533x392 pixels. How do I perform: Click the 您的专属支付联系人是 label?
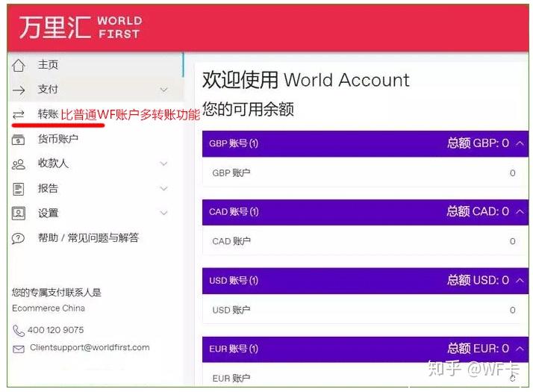point(57,293)
